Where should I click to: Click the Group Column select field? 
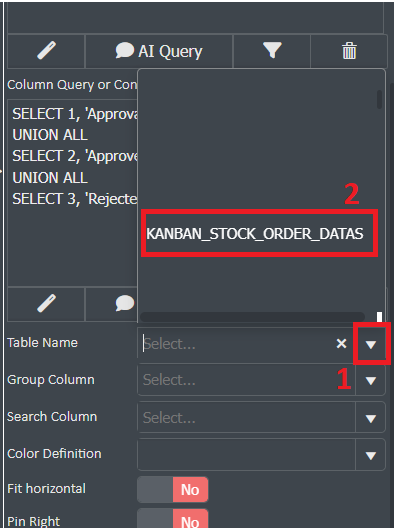tap(246, 380)
